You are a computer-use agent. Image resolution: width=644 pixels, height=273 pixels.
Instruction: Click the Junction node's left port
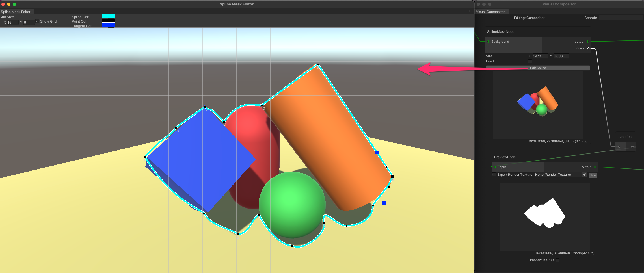[619, 147]
